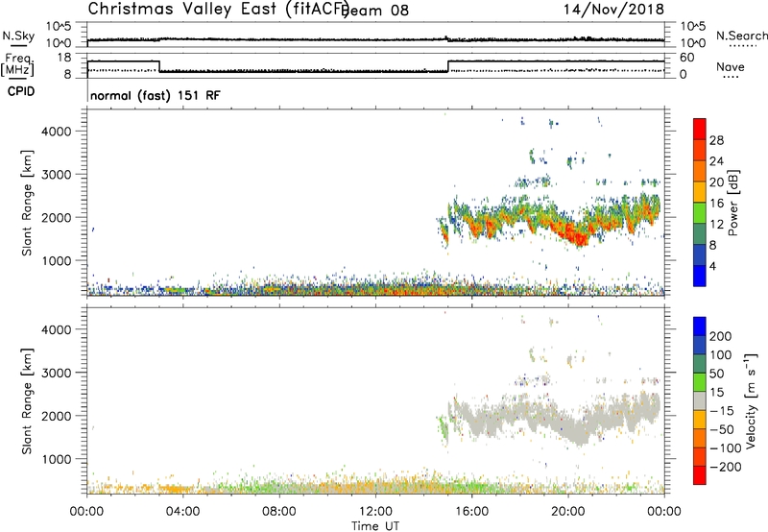Screen dimensions: 768x532
Task: Click the 'Nave' legend label
Action: (x=731, y=67)
